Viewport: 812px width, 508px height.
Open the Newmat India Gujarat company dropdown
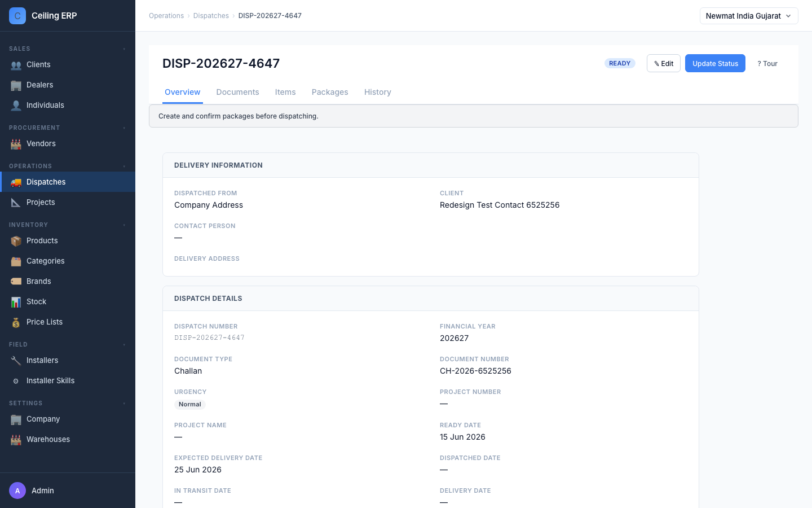[x=749, y=16]
